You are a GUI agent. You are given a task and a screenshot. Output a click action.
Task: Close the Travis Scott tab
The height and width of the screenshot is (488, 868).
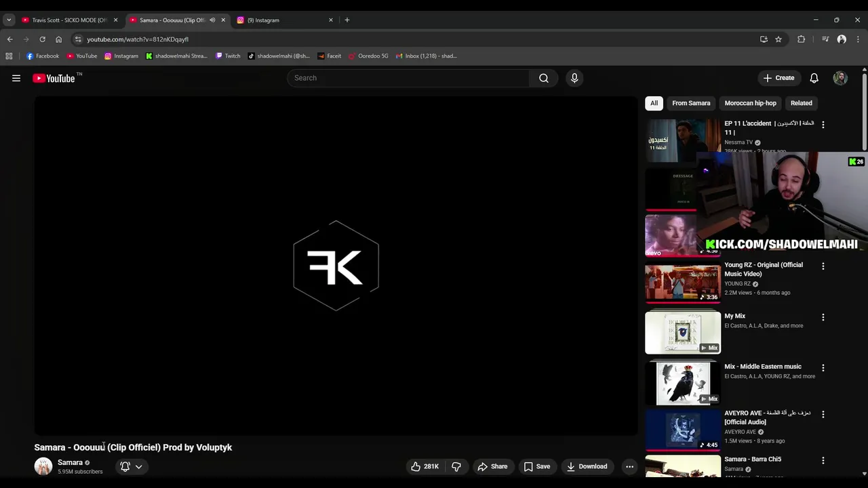click(115, 20)
